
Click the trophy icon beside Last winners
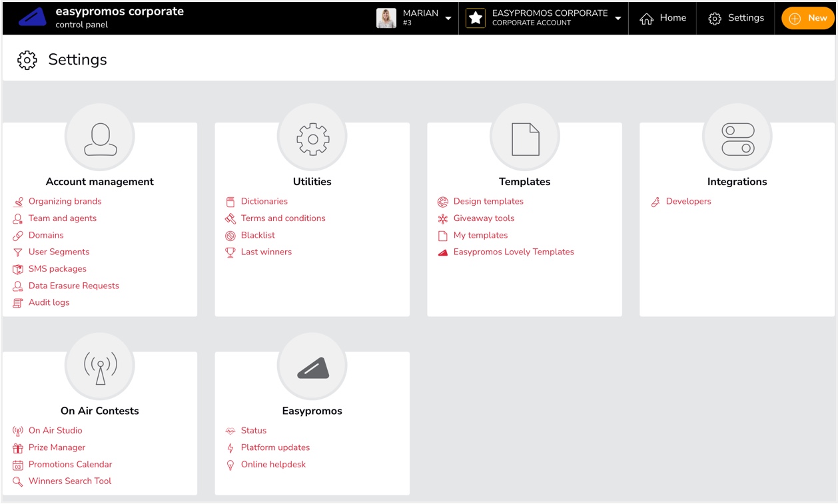pyautogui.click(x=230, y=252)
